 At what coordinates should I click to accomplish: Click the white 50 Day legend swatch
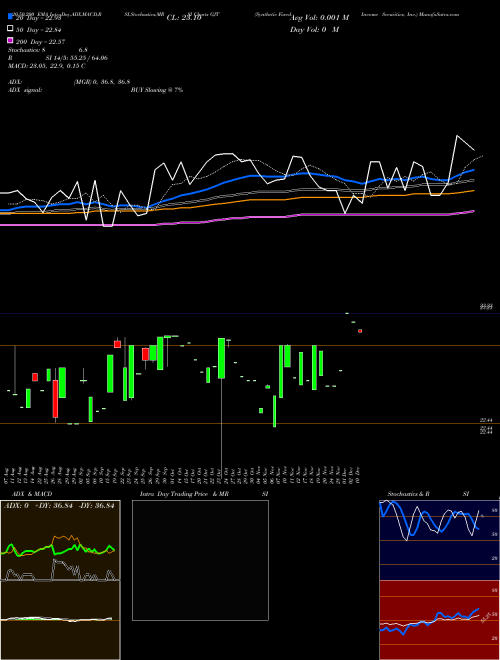coord(11,29)
